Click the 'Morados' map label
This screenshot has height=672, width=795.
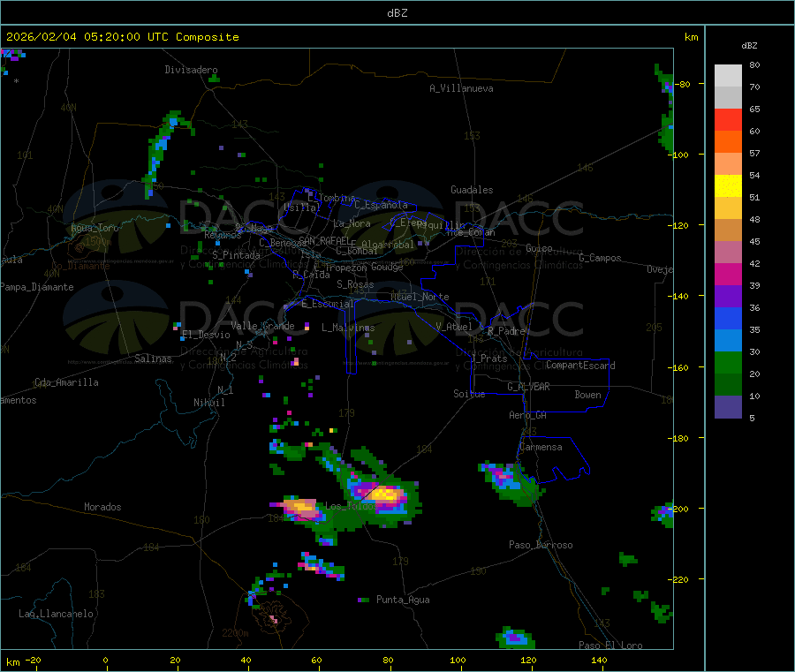[x=103, y=507]
